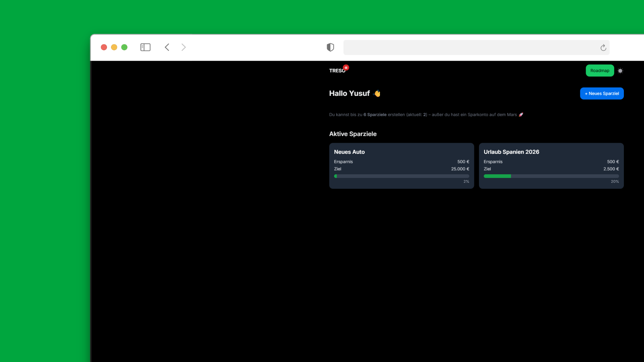
Task: Reload the page via the refresh icon
Action: (603, 47)
